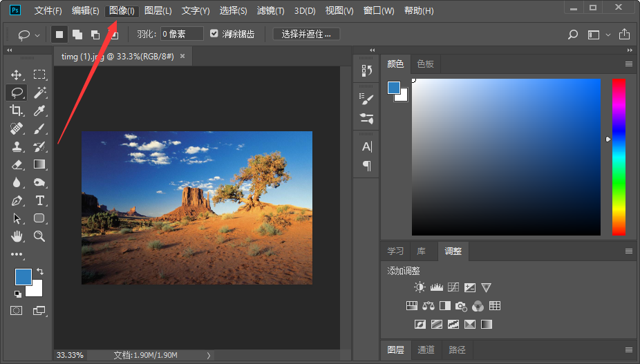The image size is (640, 364).
Task: Select the Rounded Rectangle shape tool
Action: coord(39,218)
